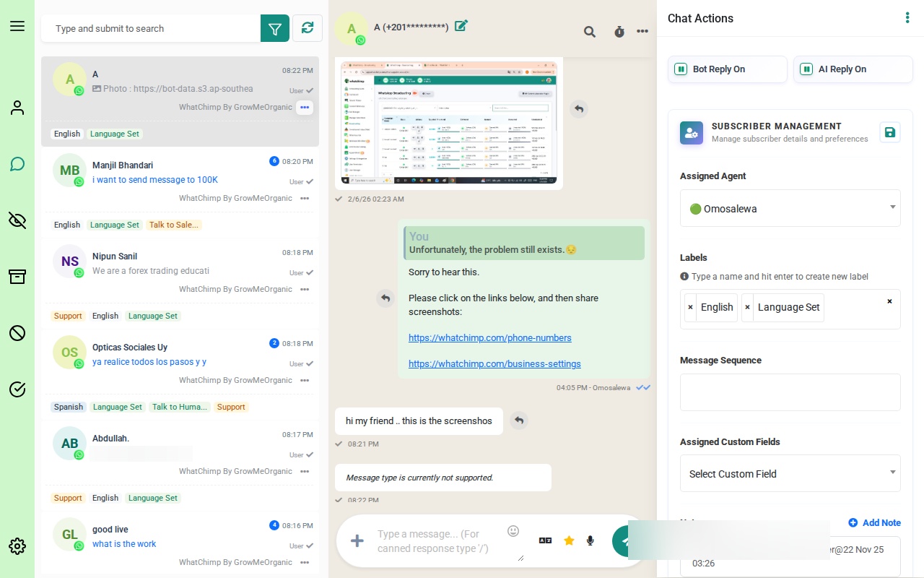Record a voice message with microphone
924x578 pixels.
pos(590,540)
